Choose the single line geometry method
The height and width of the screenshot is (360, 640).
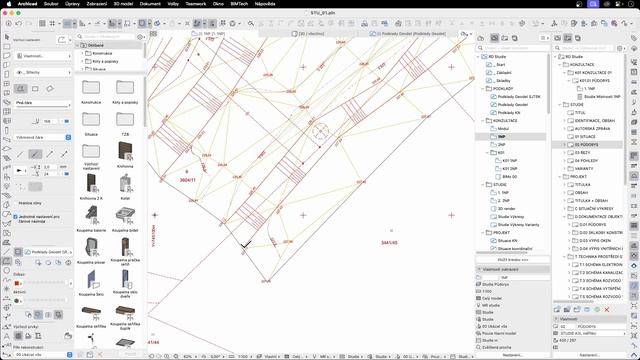tap(20, 154)
